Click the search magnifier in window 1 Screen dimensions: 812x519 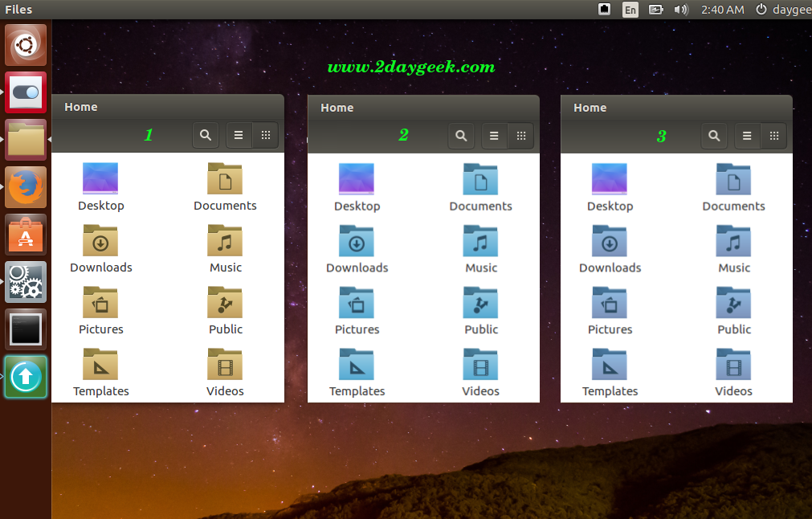click(206, 136)
